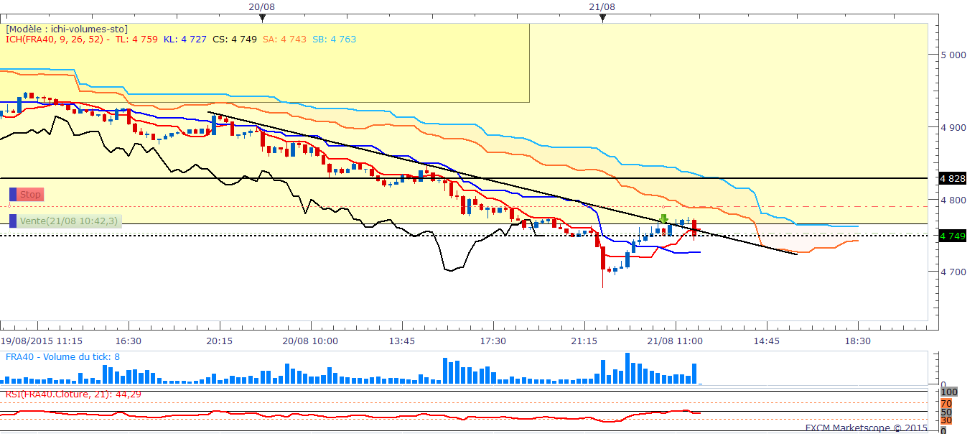Select the 14:45 time axis label

(766, 341)
